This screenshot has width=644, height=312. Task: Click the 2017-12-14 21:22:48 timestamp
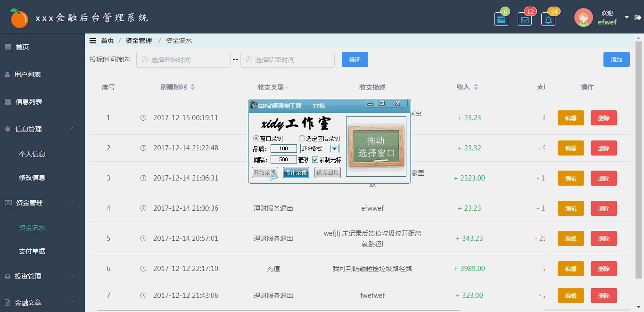[x=186, y=148]
